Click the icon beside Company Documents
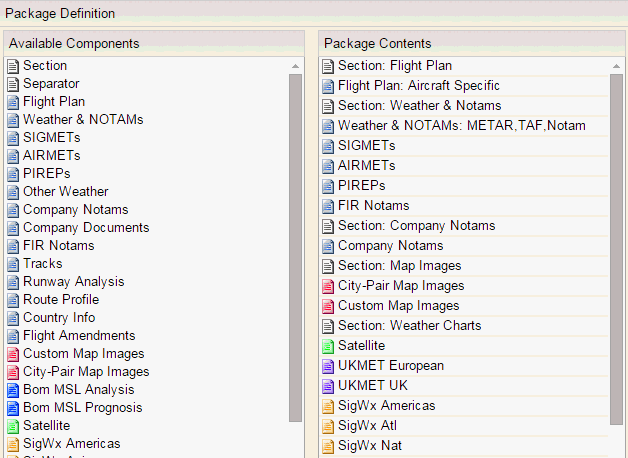This screenshot has height=458, width=628. [x=13, y=228]
